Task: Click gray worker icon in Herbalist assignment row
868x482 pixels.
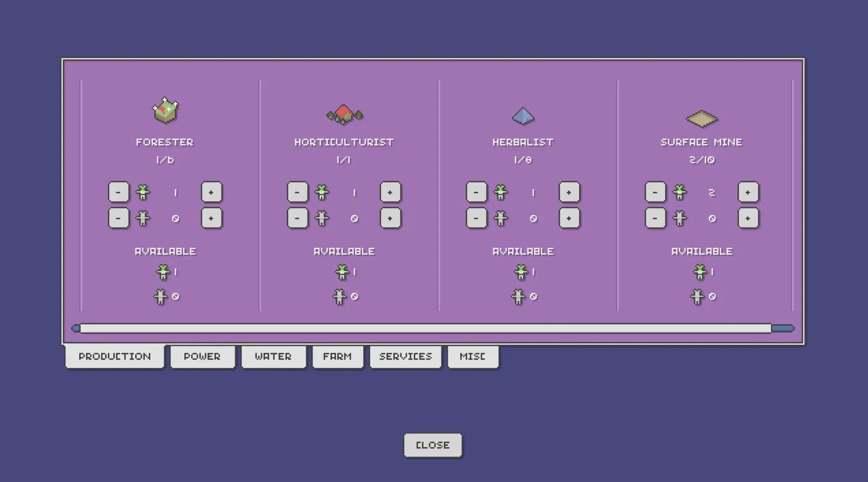Action: pos(500,219)
